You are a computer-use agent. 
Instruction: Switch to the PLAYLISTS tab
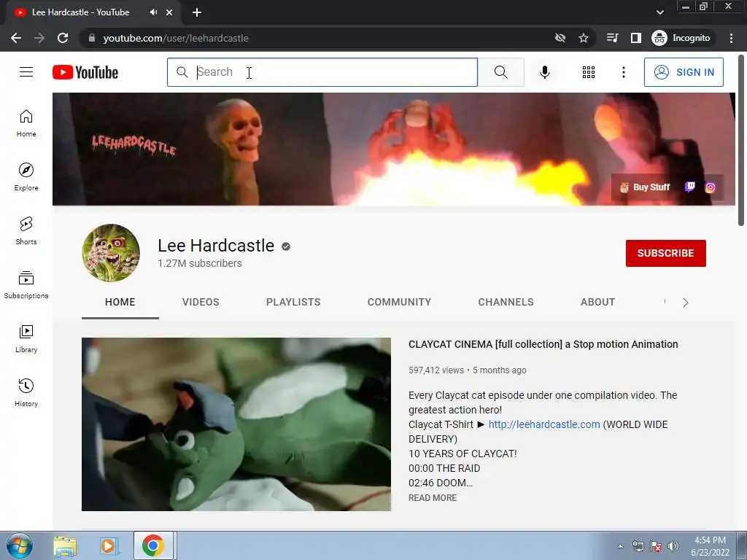pyautogui.click(x=293, y=302)
